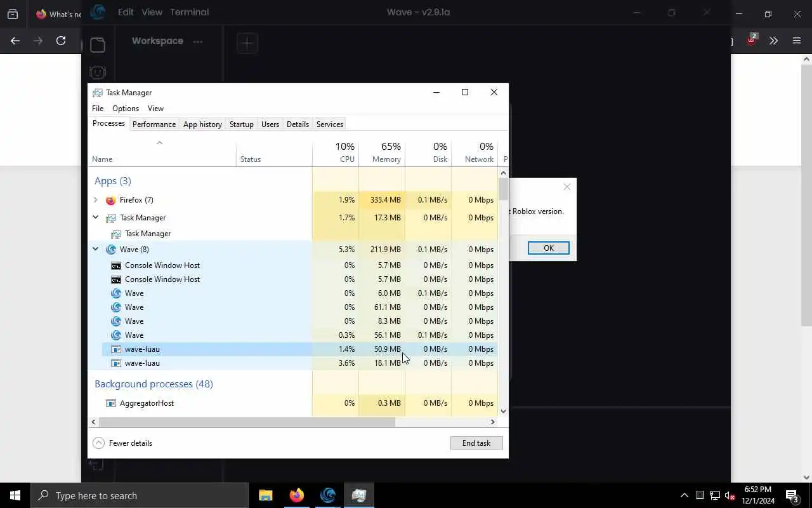The image size is (812, 508).
Task: Switch to the Startup tab
Action: [242, 124]
